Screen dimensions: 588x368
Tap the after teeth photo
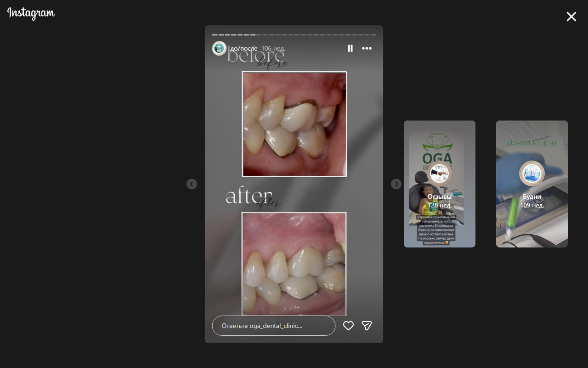pos(294,264)
